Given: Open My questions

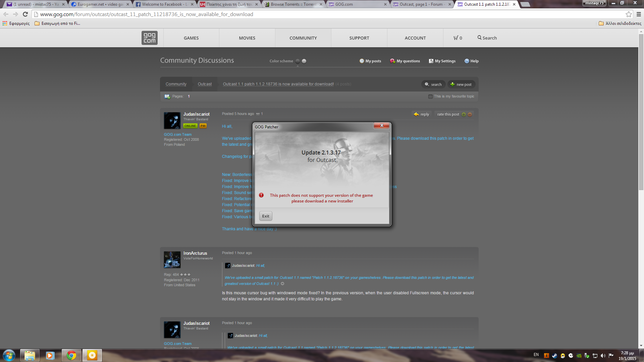Looking at the screenshot, I should [405, 61].
